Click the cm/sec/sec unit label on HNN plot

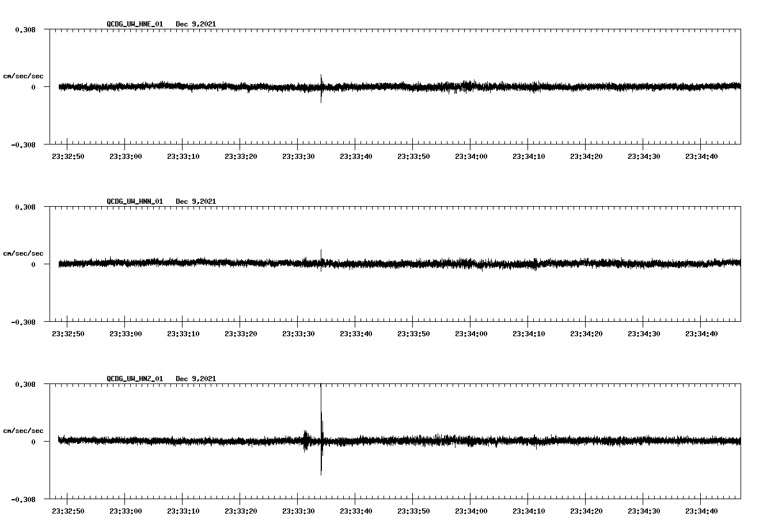[23, 253]
